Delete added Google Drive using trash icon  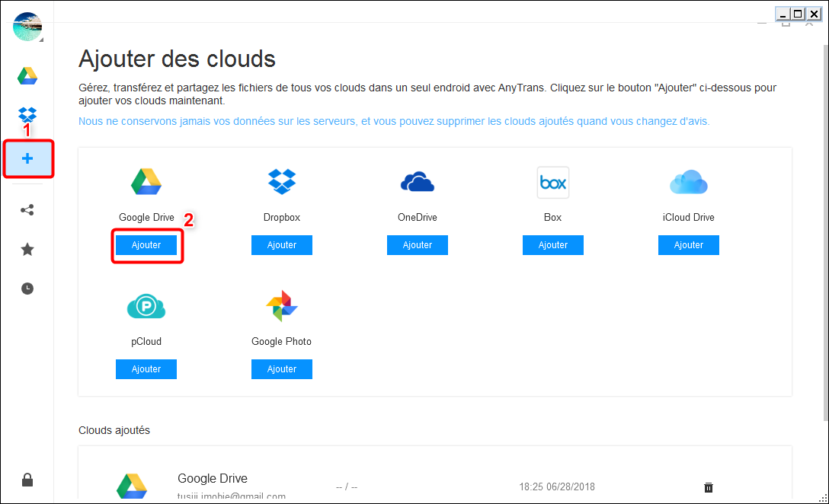pyautogui.click(x=708, y=487)
